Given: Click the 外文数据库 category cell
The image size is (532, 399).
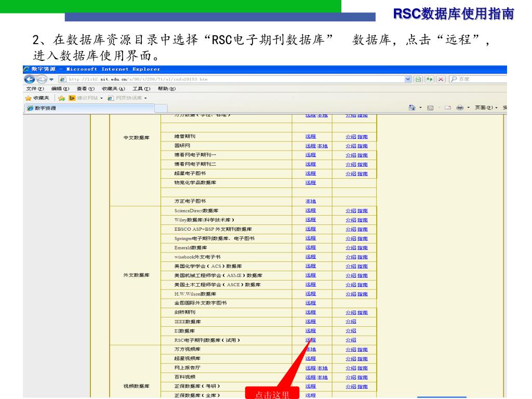Looking at the screenshot, I should point(137,275).
